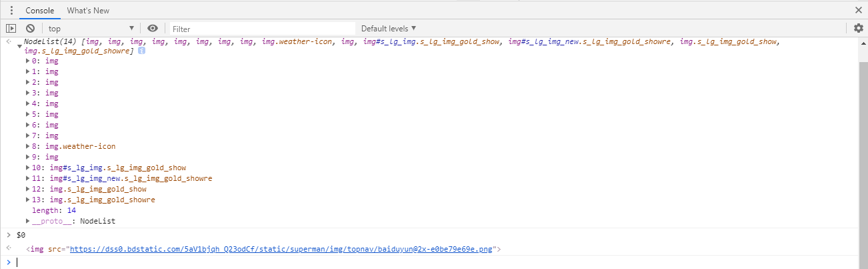Viewport: 868px width, 269px height.
Task: Expand entry 12: img.s_lg_img_gold_show
Action: (28, 189)
